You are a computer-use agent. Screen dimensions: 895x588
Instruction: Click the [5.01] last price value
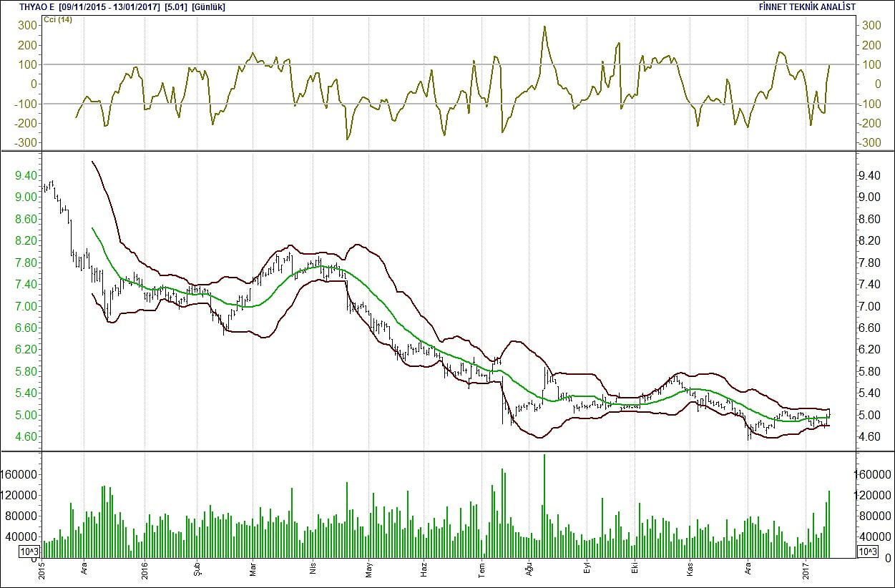(176, 7)
